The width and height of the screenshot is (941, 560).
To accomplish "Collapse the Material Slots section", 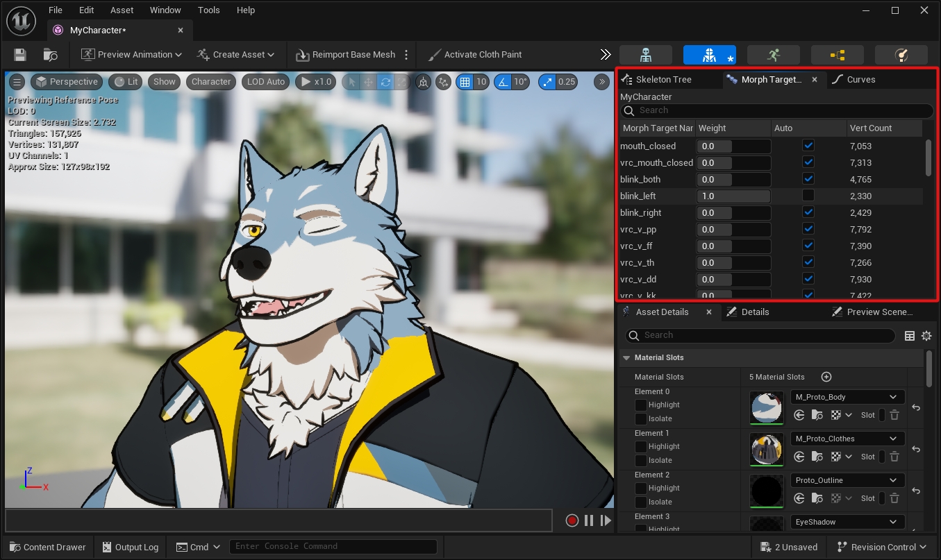I will pyautogui.click(x=626, y=358).
